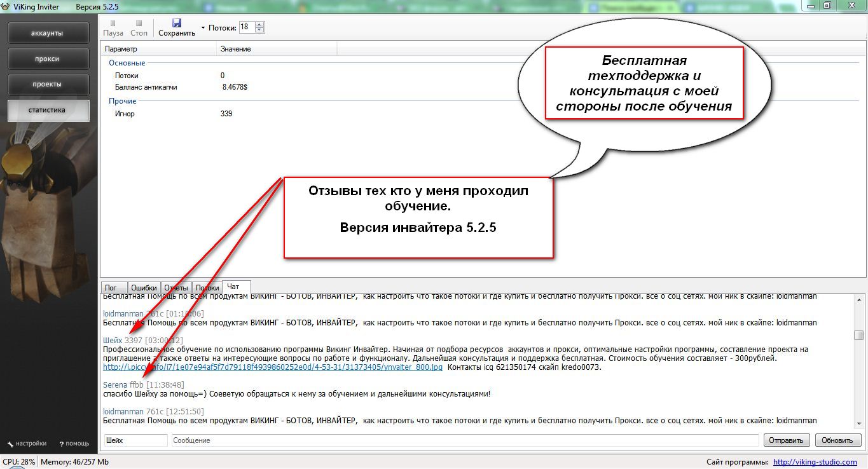Go to the проекты section
868x469 pixels.
(x=48, y=84)
